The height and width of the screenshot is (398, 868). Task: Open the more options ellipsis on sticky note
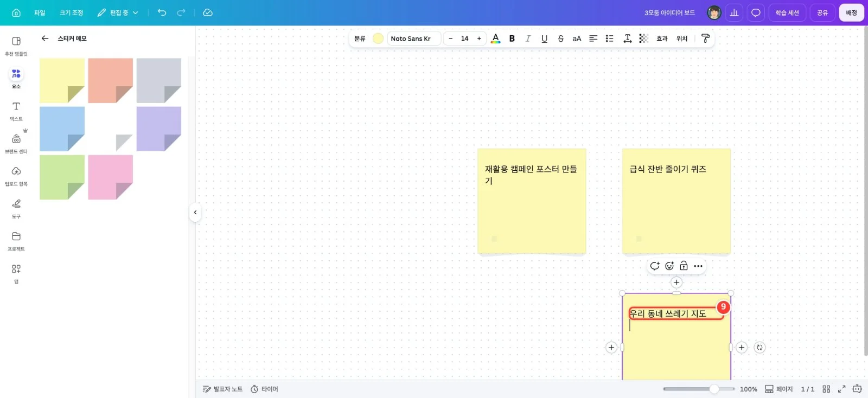coord(698,266)
